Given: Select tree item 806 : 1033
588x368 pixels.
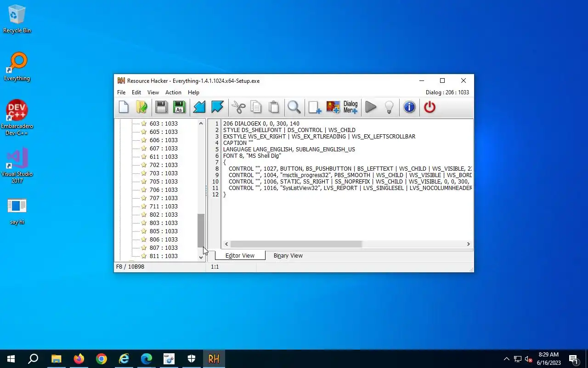Looking at the screenshot, I should pyautogui.click(x=163, y=239).
